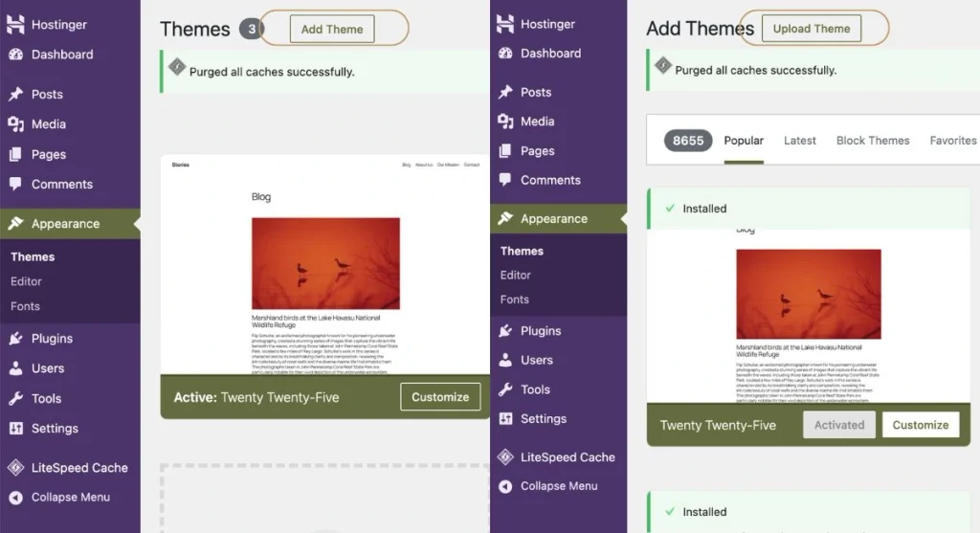Open the Fonts submenu item in the right panel

tap(514, 300)
